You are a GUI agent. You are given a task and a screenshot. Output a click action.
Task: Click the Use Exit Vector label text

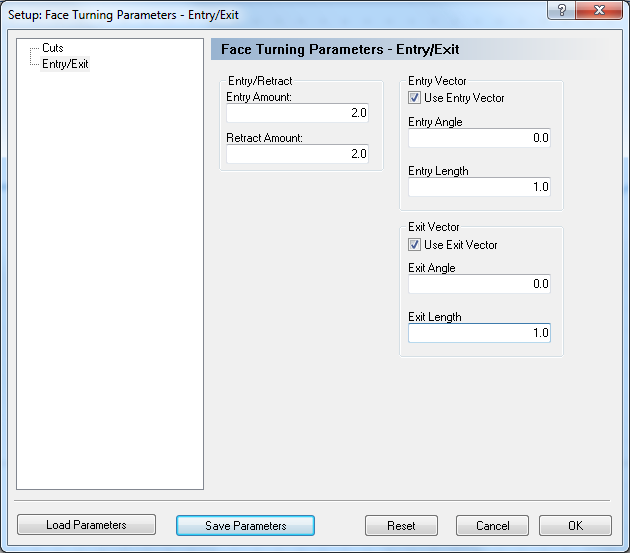(461, 245)
